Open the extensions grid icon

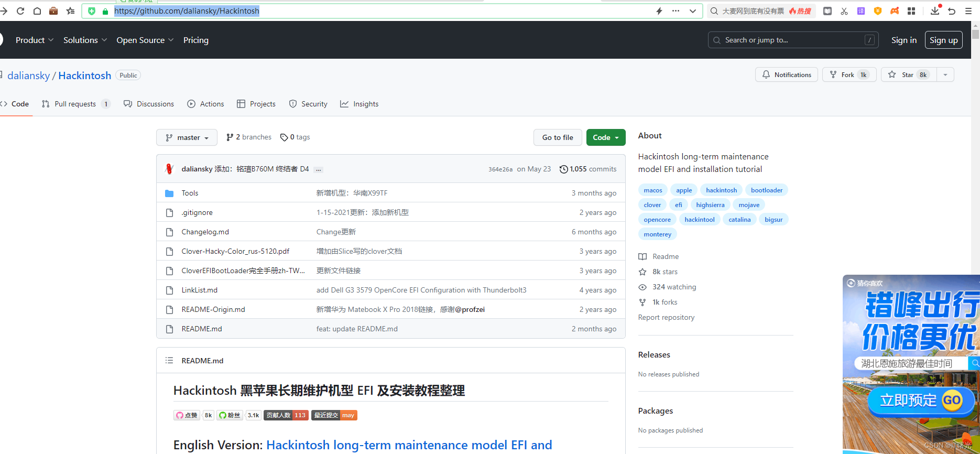[x=911, y=10]
